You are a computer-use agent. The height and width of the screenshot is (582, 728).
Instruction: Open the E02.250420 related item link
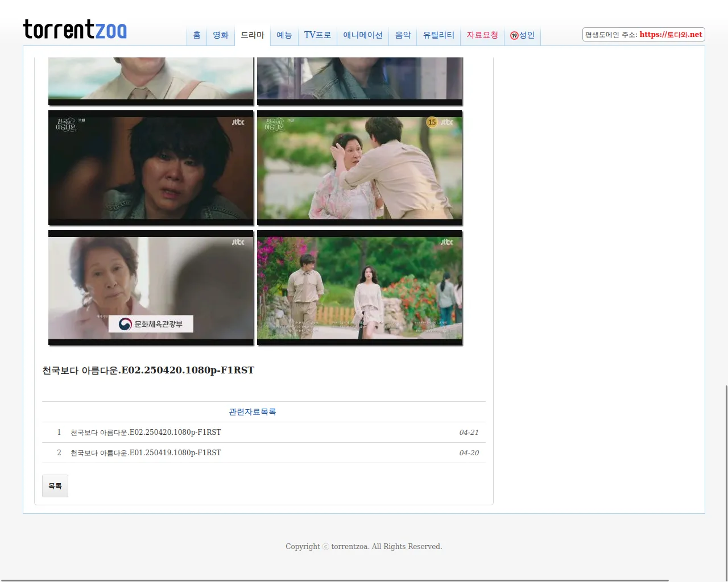tap(146, 433)
